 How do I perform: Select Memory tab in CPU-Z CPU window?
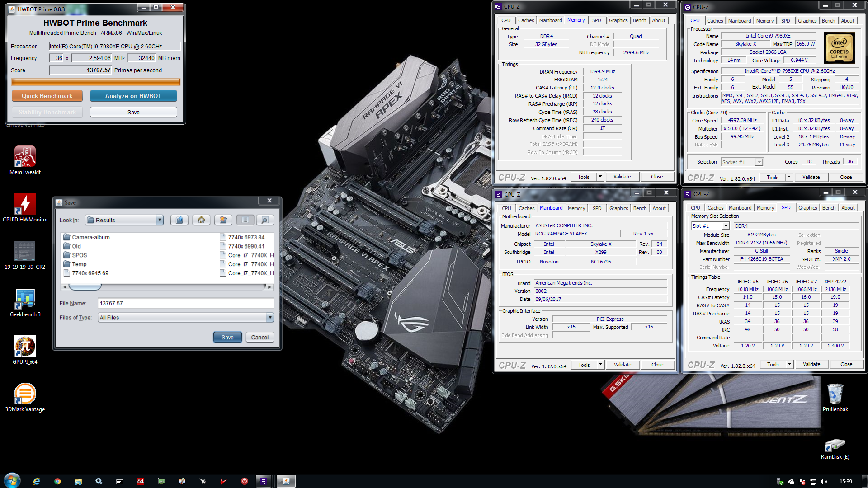coord(765,21)
